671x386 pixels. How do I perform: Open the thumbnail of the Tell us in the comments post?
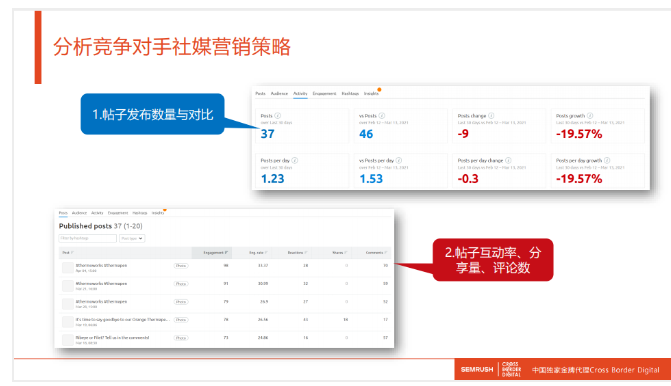coord(68,340)
